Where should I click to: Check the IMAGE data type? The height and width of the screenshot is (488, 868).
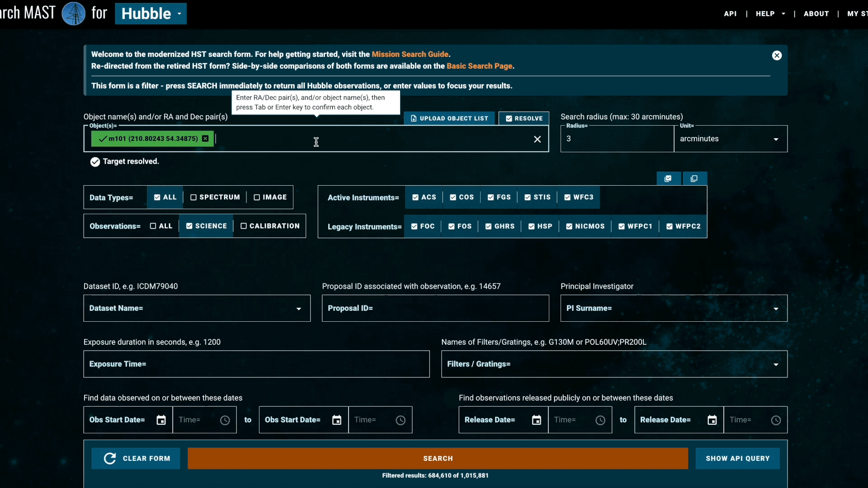(x=270, y=197)
